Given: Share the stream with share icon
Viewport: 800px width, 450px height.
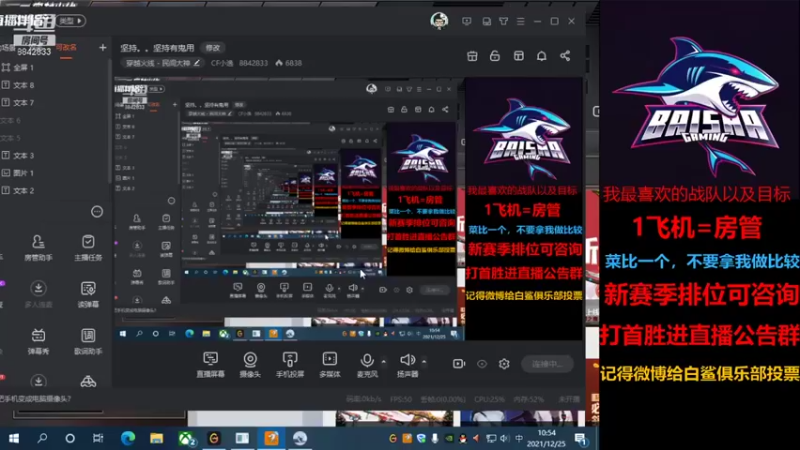Looking at the screenshot, I should pos(565,56).
